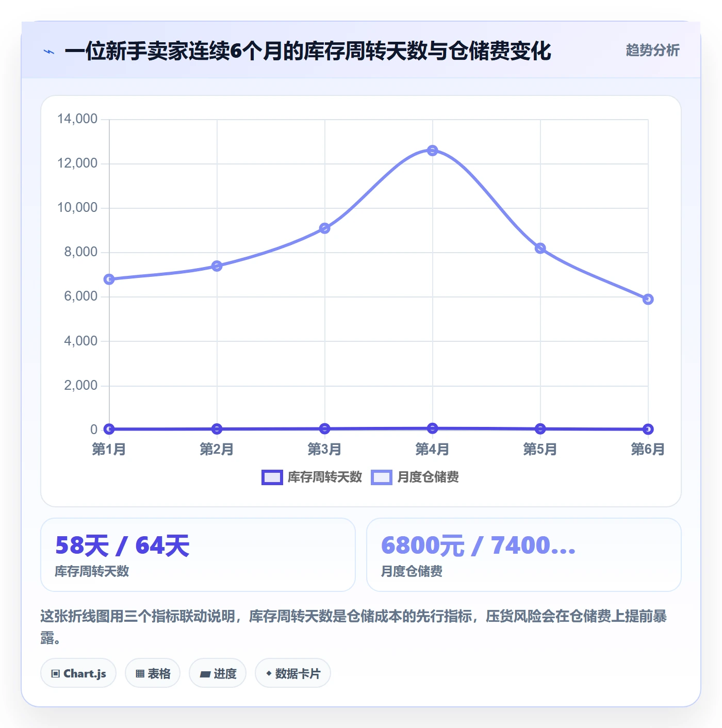This screenshot has height=728, width=722.
Task: Select the 第2月 turnover days data point
Action: (217, 429)
